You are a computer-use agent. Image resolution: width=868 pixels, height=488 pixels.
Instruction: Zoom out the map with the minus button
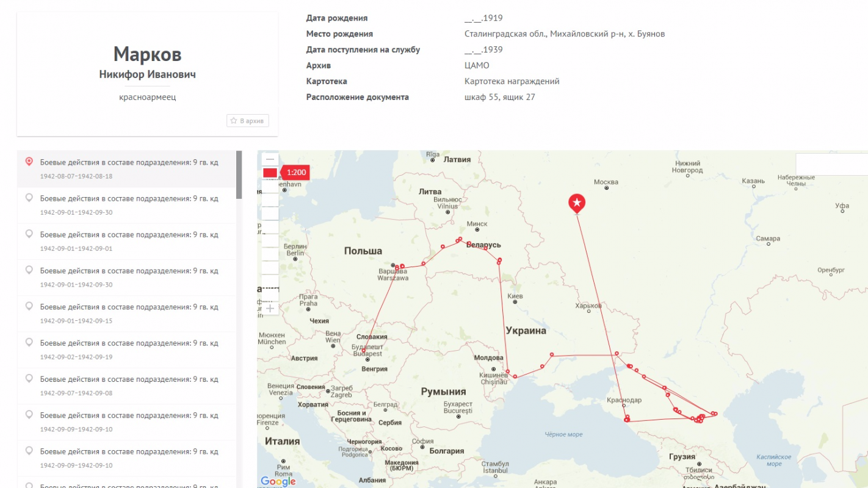[270, 159]
